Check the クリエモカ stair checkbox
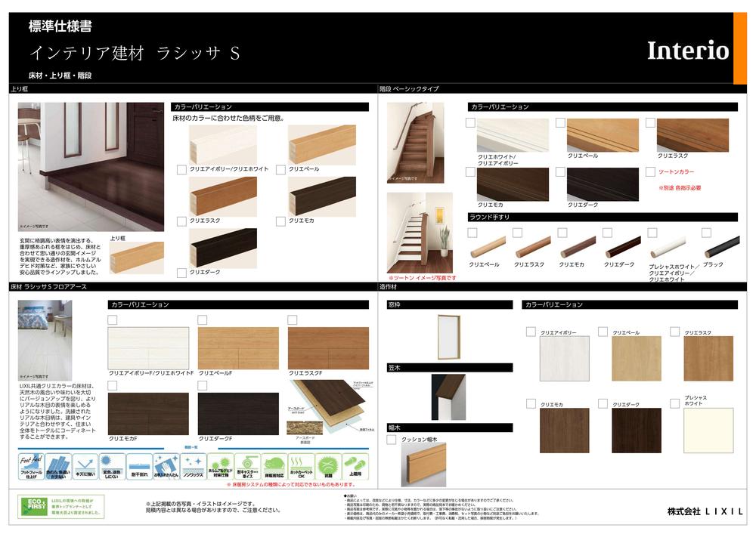This screenshot has width=756, height=534. (470, 171)
